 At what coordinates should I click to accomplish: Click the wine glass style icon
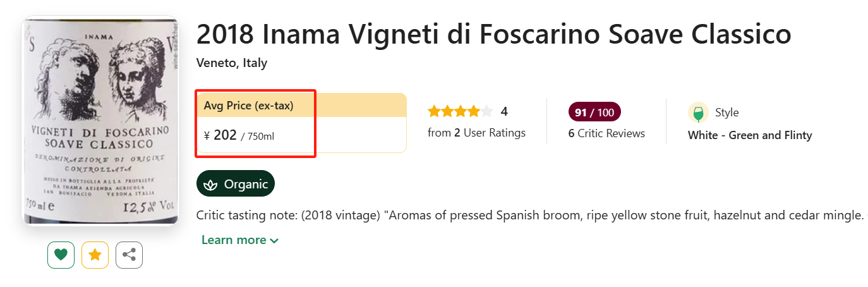coord(698,113)
